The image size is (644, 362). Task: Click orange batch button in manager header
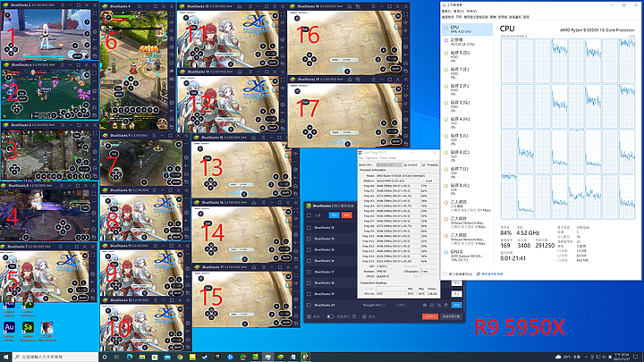point(347,215)
